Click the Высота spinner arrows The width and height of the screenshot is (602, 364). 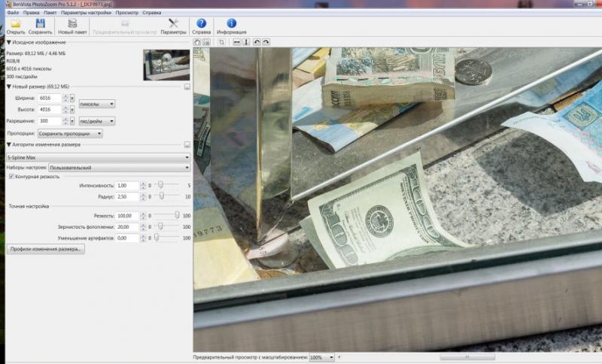coord(65,110)
